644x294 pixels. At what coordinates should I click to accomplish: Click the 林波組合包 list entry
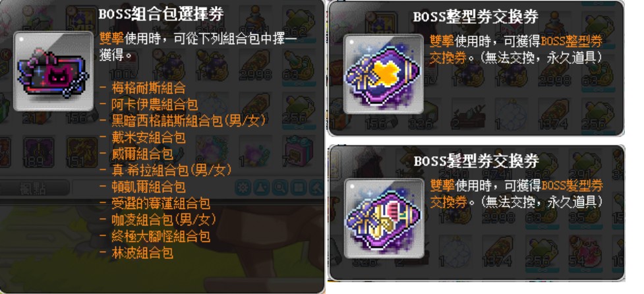(x=142, y=252)
